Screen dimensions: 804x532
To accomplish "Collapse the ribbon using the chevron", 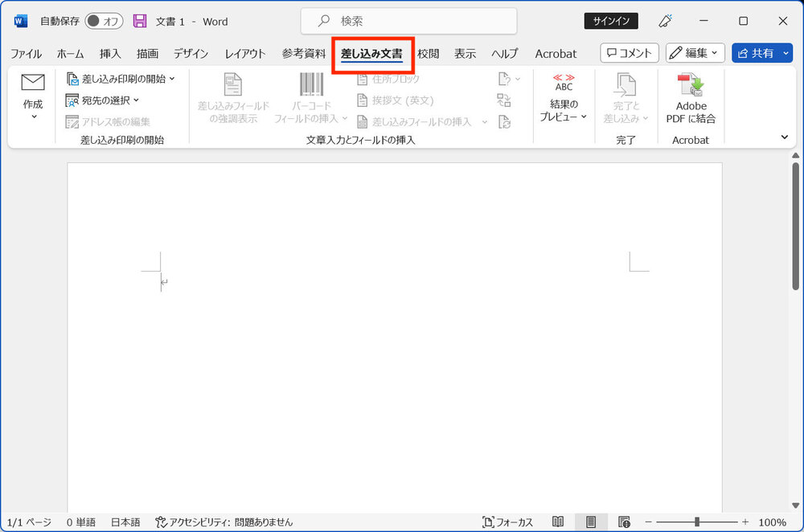I will [785, 137].
